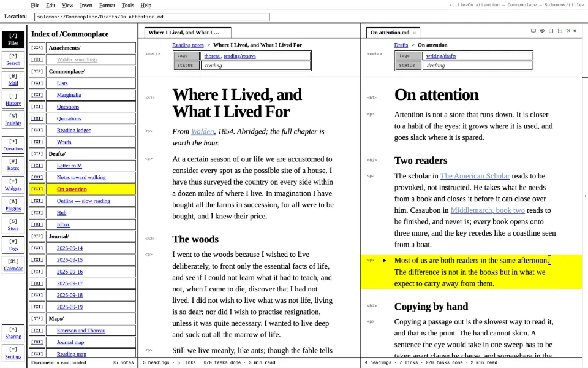
Task: Open the History panel
Action: [13, 99]
